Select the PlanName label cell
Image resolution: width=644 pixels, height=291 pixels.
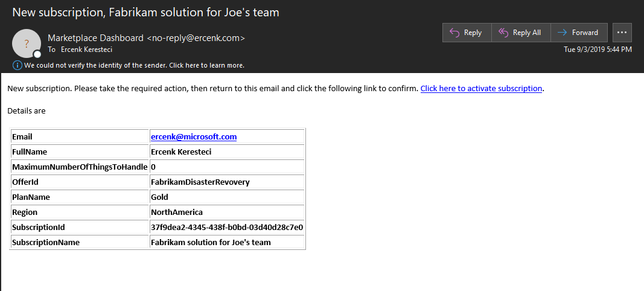click(x=80, y=197)
